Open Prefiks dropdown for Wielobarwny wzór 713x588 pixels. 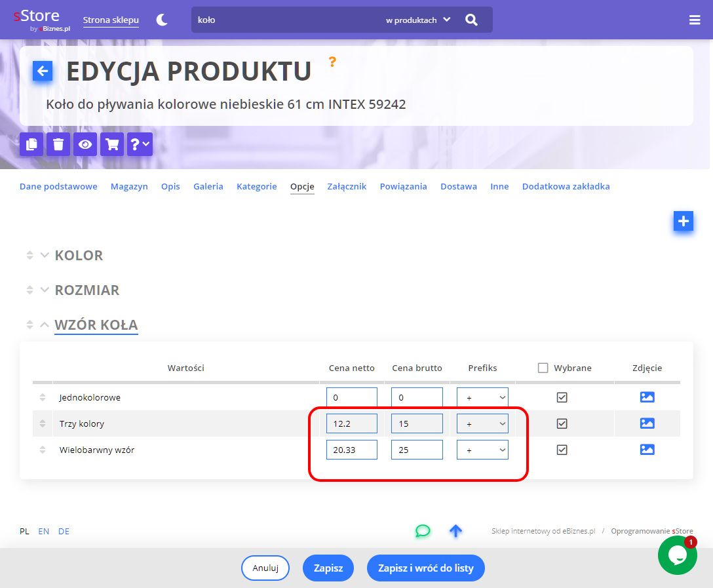[482, 450]
